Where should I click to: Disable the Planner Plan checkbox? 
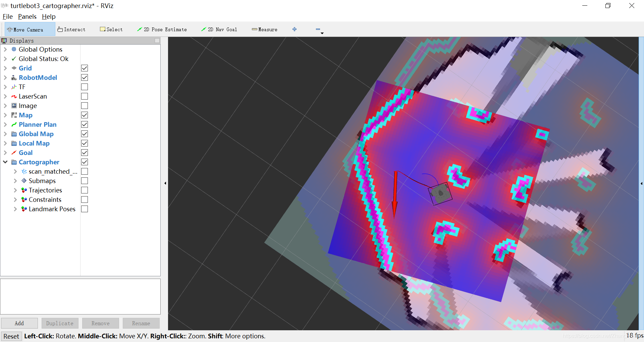pos(85,124)
